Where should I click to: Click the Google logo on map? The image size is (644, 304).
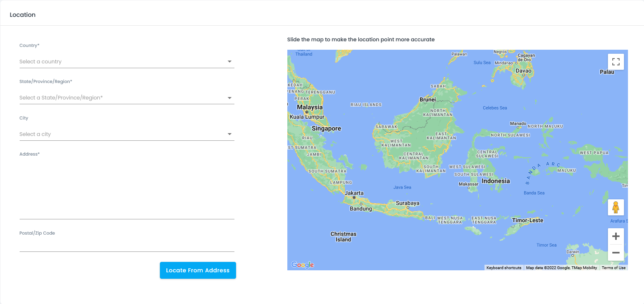click(x=303, y=265)
